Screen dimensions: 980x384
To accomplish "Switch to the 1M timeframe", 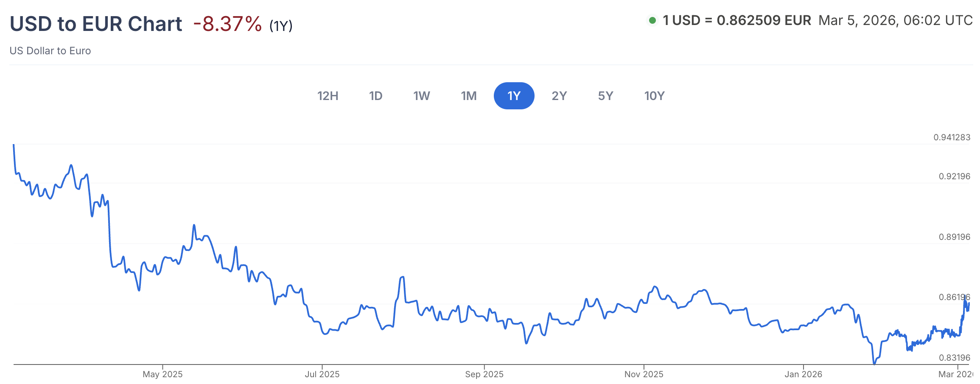I will tap(469, 96).
